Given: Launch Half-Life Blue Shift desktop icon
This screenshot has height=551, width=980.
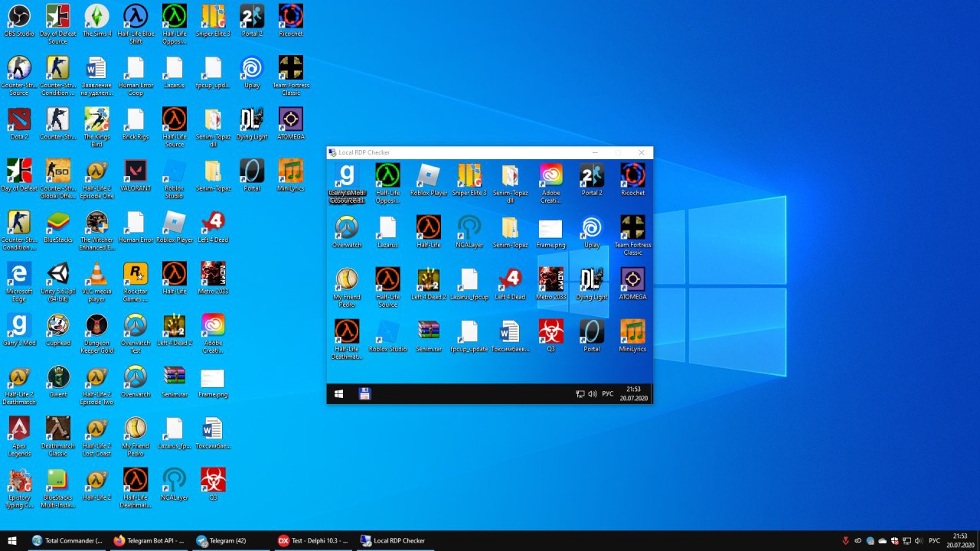Looking at the screenshot, I should coord(136,24).
